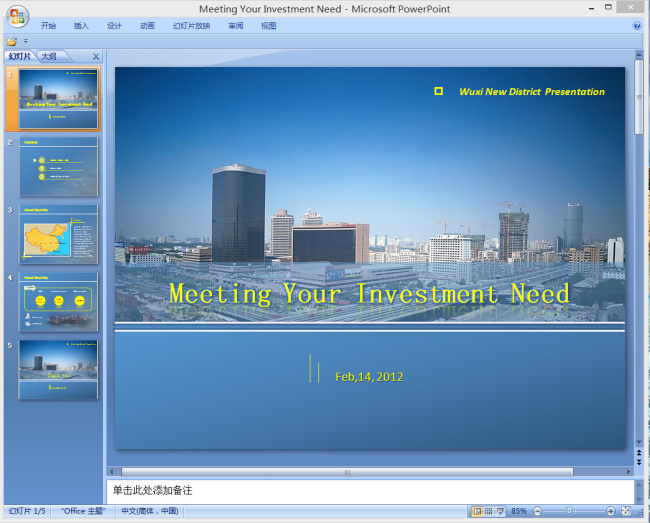Click the 中文(简体，中国) language indicator

[x=150, y=511]
